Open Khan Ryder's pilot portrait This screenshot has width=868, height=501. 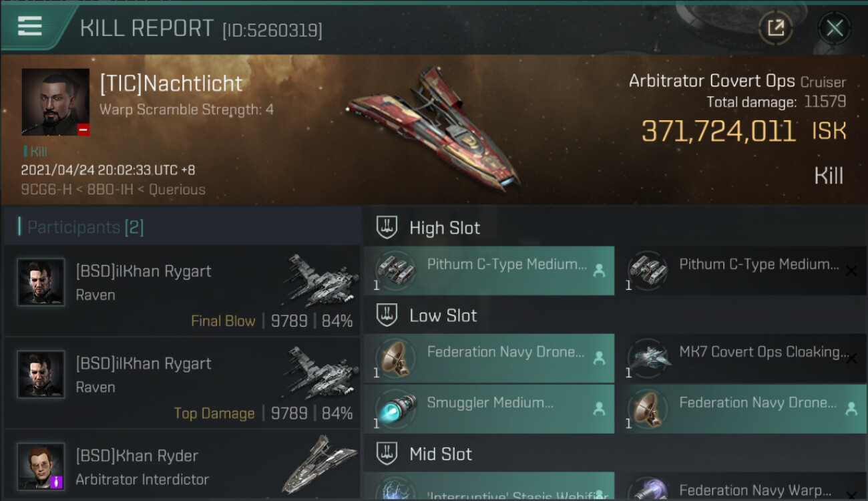pos(41,466)
